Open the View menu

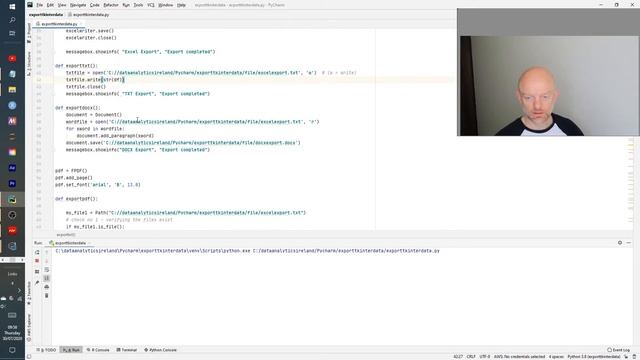[62, 5]
